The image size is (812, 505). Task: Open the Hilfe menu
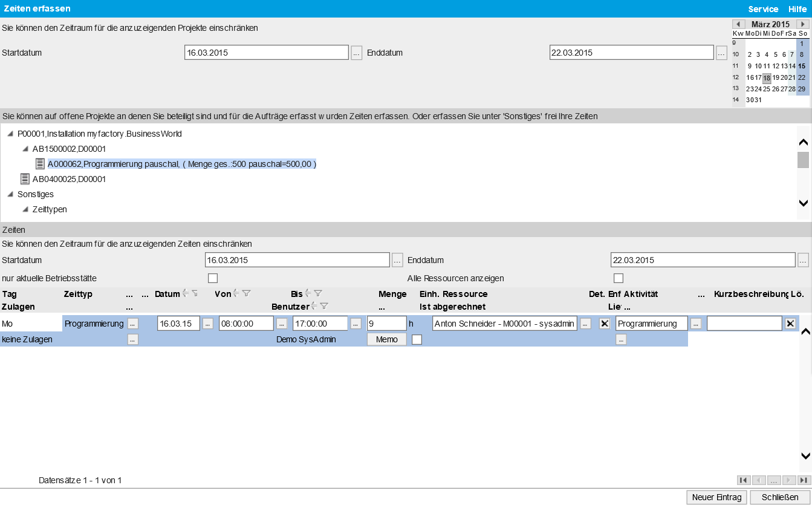point(797,9)
